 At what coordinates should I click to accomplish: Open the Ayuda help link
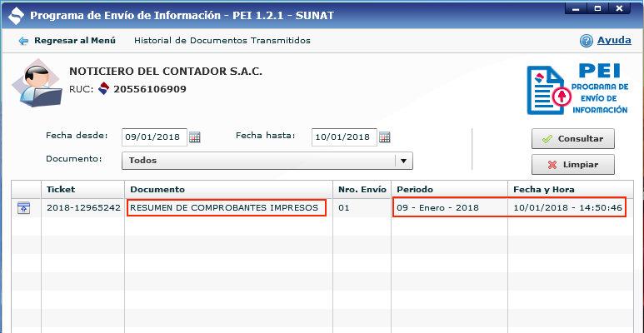614,40
